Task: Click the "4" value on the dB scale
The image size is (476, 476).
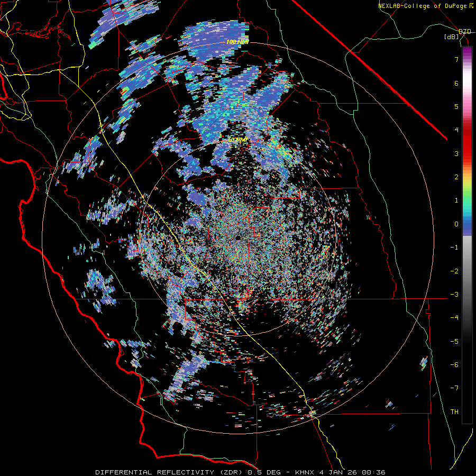Action: click(x=456, y=130)
